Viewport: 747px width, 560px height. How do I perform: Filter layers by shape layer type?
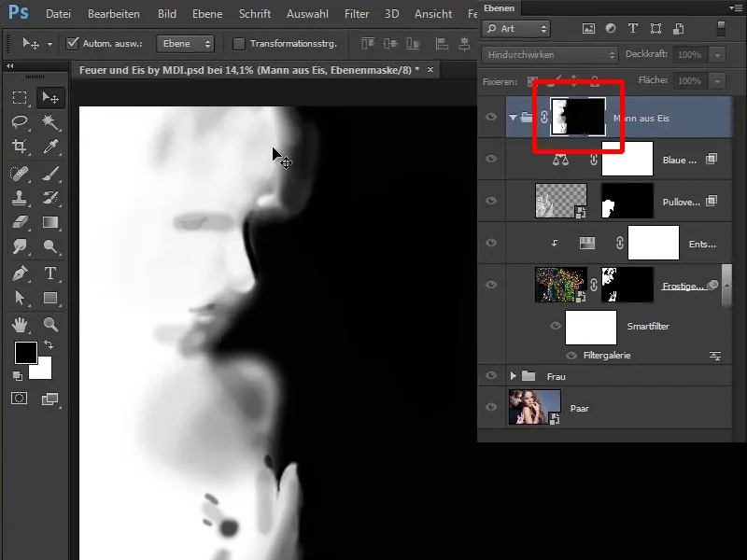tap(656, 29)
